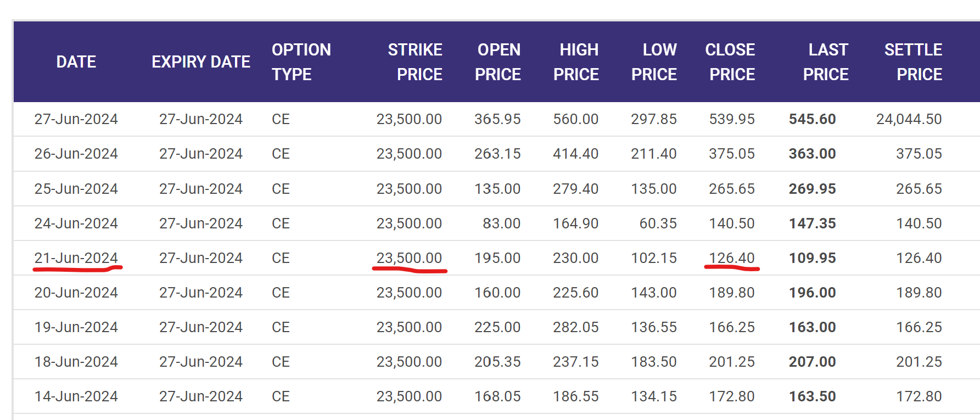This screenshot has width=980, height=420.
Task: Click the CLOSE PRICE column header
Action: coord(731,61)
